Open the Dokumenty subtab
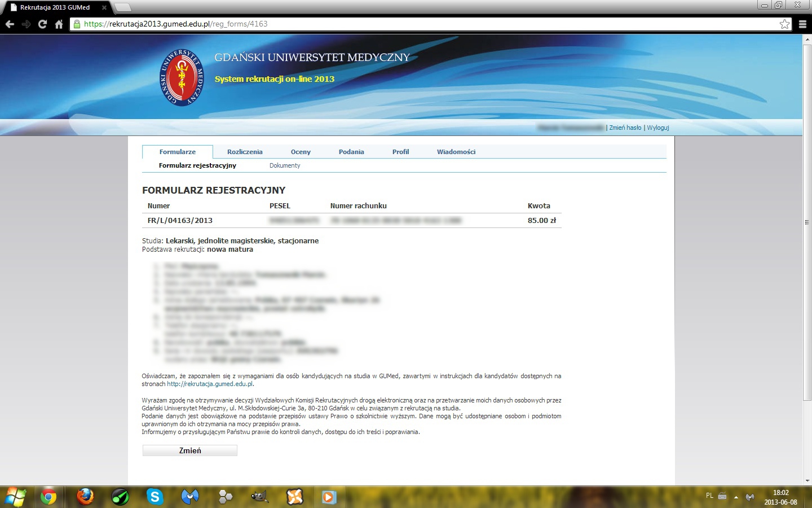 [x=285, y=165]
